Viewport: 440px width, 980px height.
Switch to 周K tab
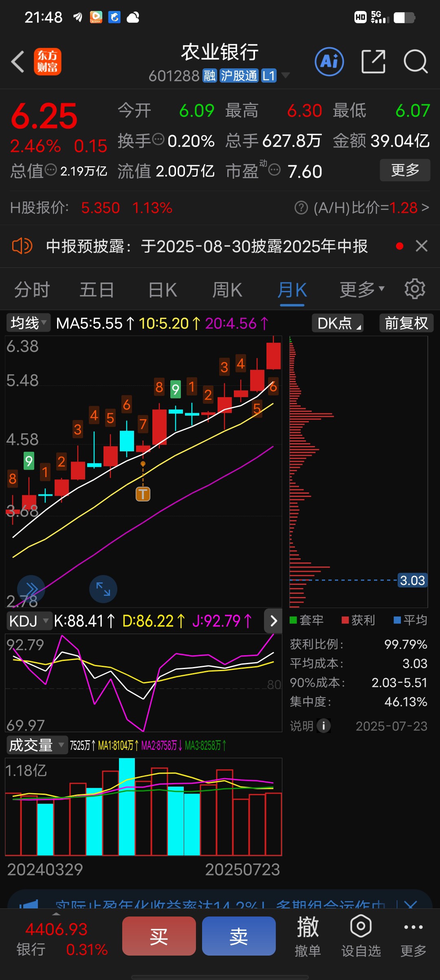tap(227, 290)
